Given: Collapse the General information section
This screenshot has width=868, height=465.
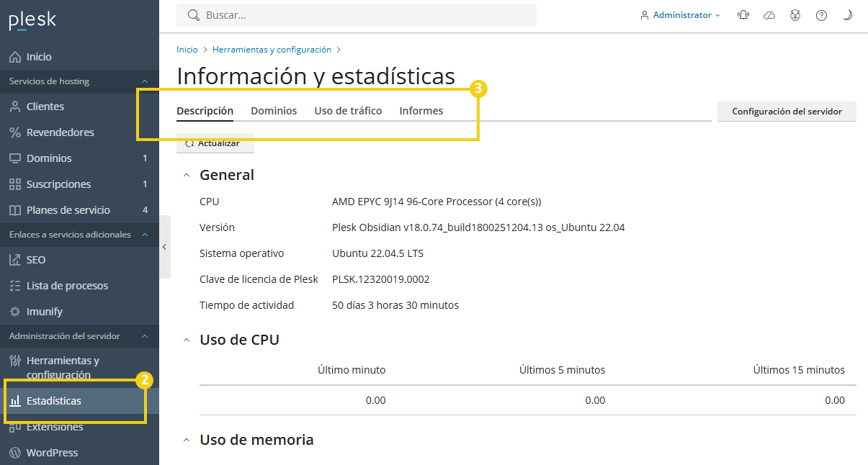Looking at the screenshot, I should click(187, 174).
